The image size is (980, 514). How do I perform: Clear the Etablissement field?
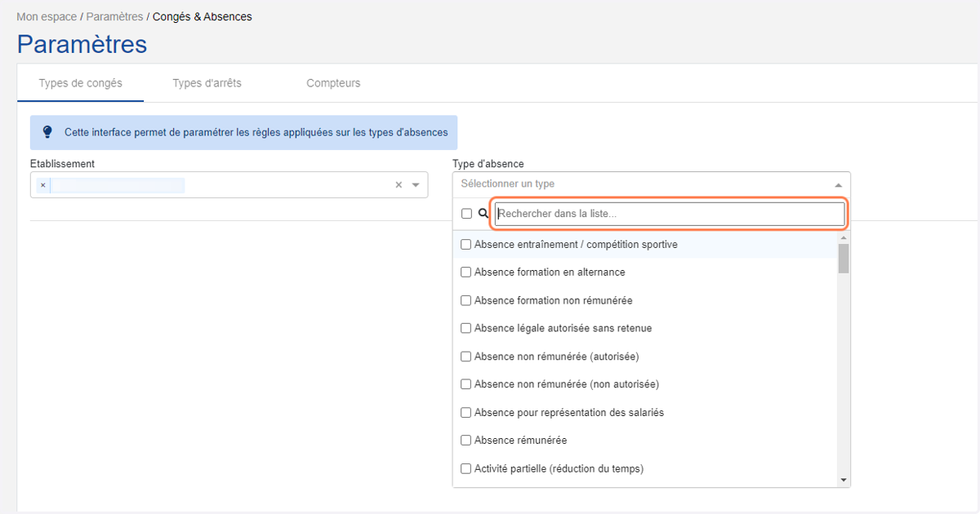pyautogui.click(x=399, y=185)
